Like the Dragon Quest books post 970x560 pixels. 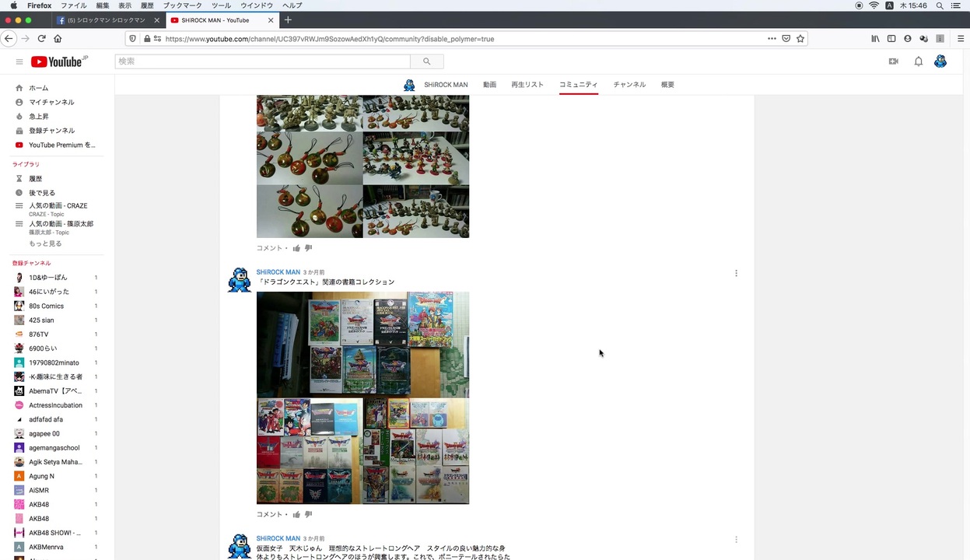click(296, 514)
